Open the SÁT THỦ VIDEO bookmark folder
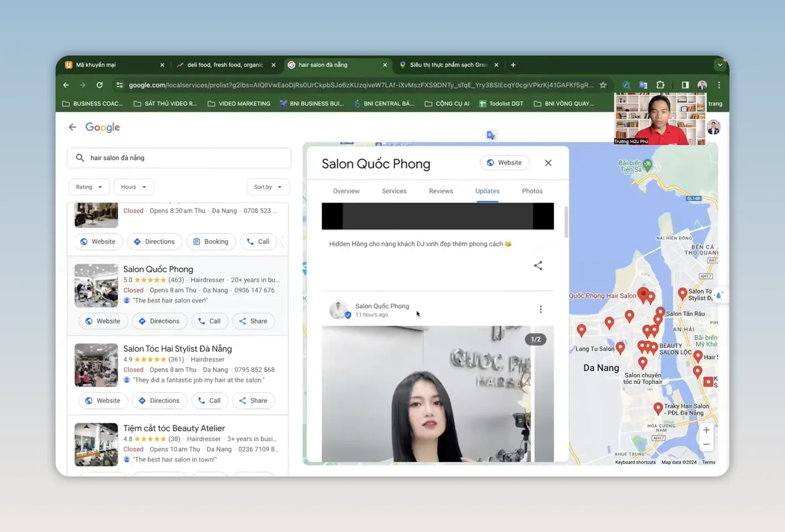The image size is (785, 532). click(x=166, y=103)
